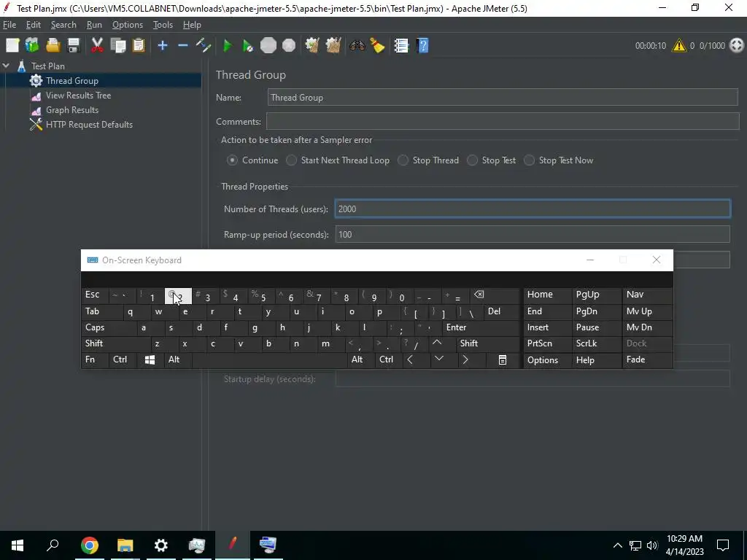Open Chrome from the taskbar

tap(89, 545)
